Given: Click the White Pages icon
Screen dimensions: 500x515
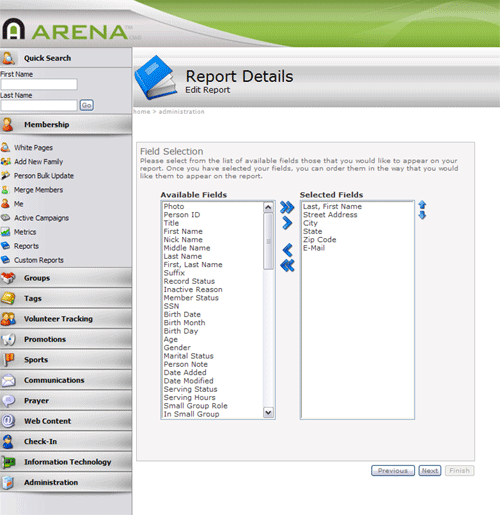Looking at the screenshot, I should (5, 147).
